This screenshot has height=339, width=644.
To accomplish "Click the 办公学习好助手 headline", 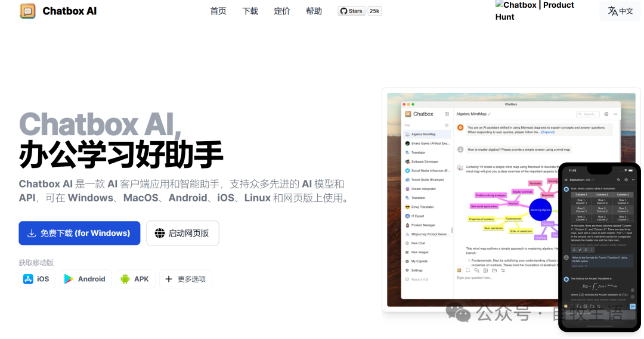I will coord(121,155).
